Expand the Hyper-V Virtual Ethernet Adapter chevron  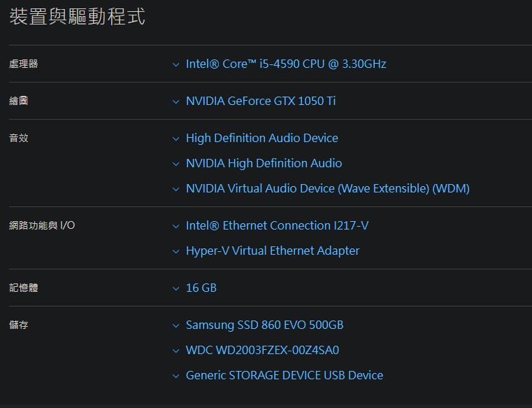coord(175,251)
